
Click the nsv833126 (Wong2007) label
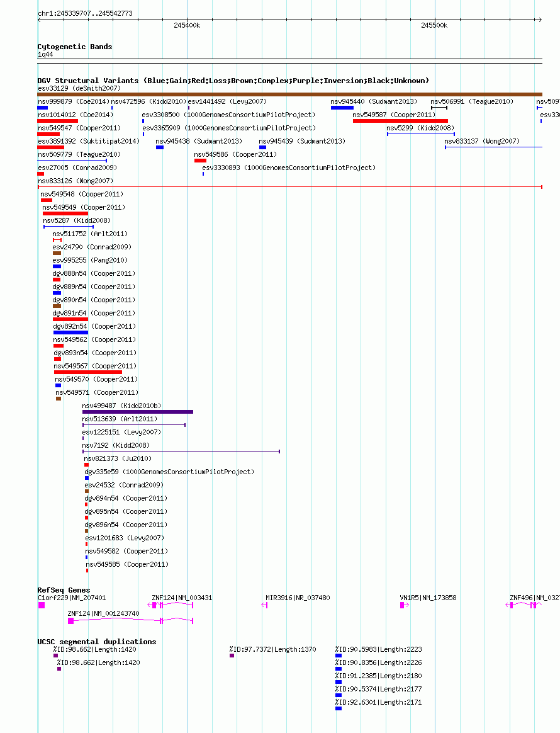[x=76, y=181]
